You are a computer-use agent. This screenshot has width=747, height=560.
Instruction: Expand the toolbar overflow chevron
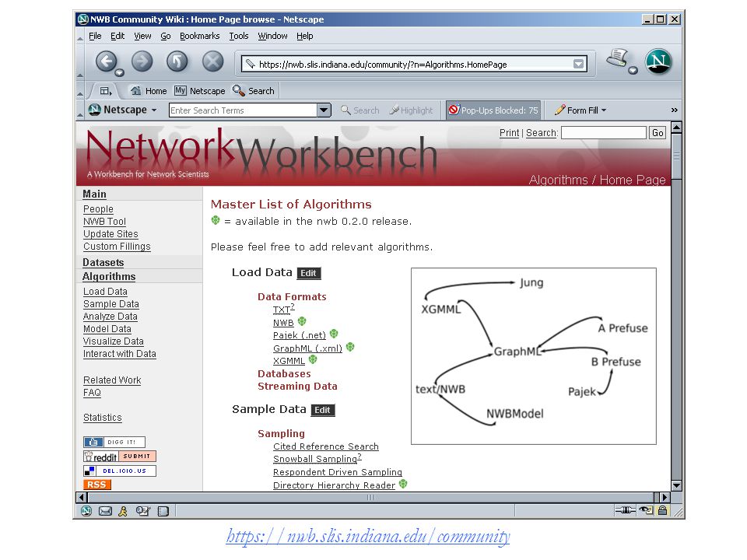(674, 110)
